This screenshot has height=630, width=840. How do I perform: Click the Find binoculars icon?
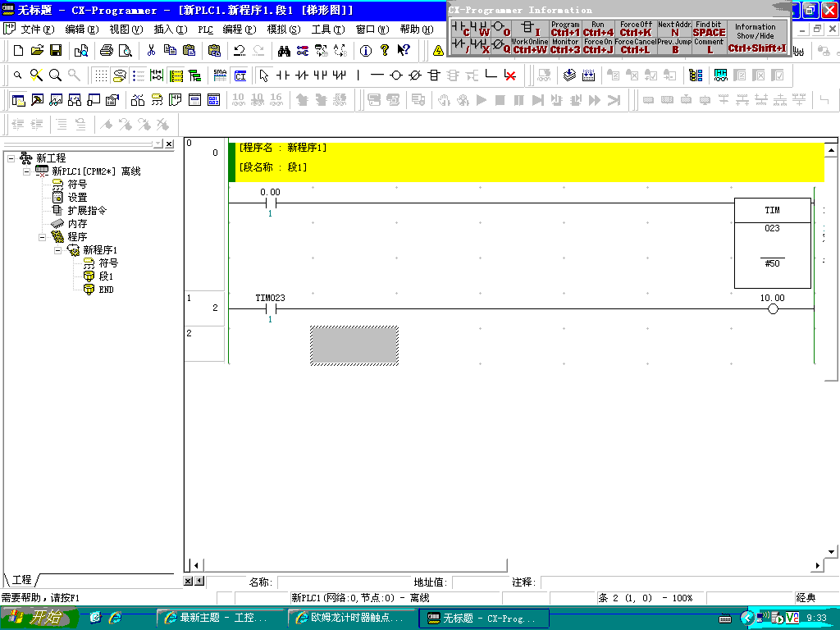point(284,51)
